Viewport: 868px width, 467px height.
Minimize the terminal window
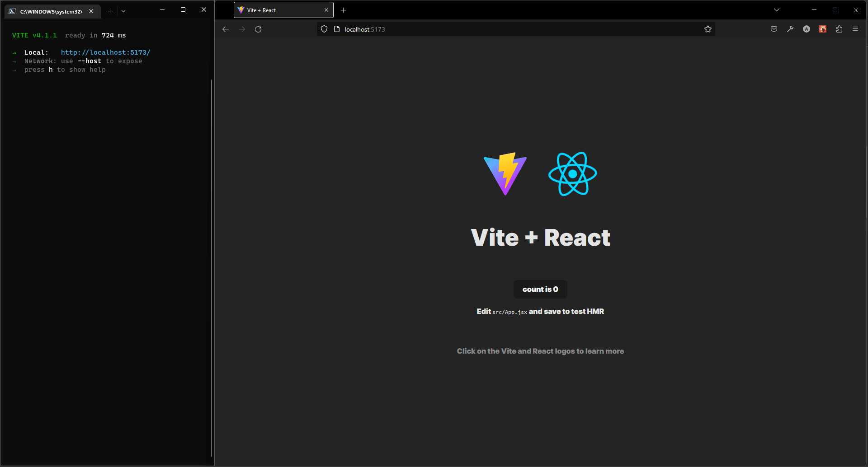[x=162, y=9]
